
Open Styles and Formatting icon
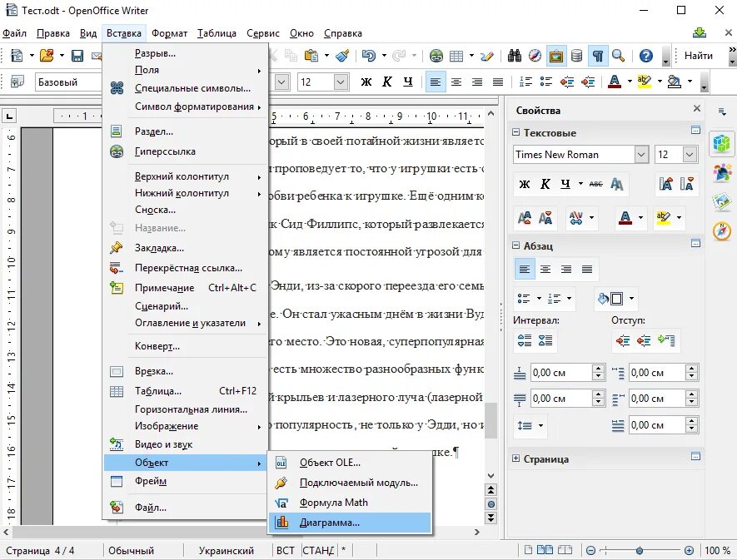coord(17,82)
